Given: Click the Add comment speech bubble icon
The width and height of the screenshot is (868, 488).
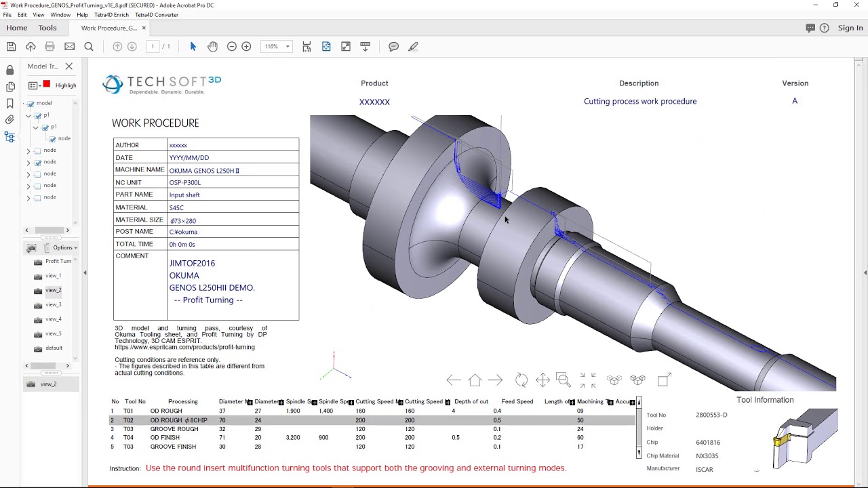Looking at the screenshot, I should (394, 46).
